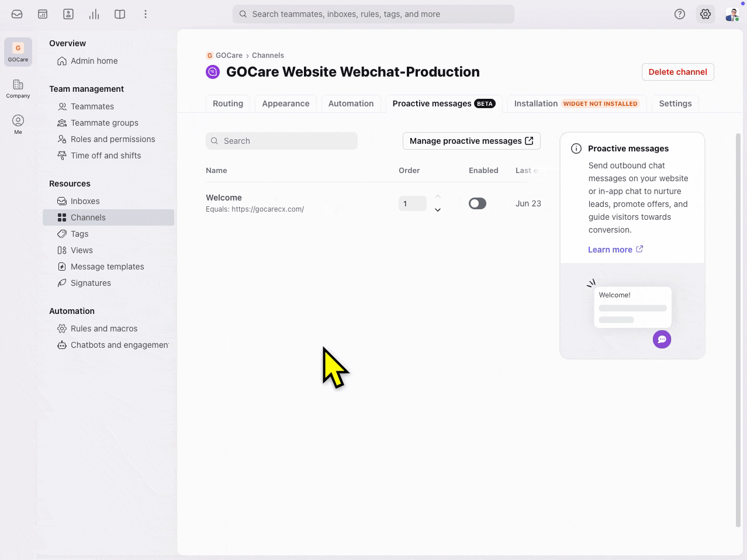Open the knowledge base book icon
747x560 pixels.
pyautogui.click(x=120, y=14)
